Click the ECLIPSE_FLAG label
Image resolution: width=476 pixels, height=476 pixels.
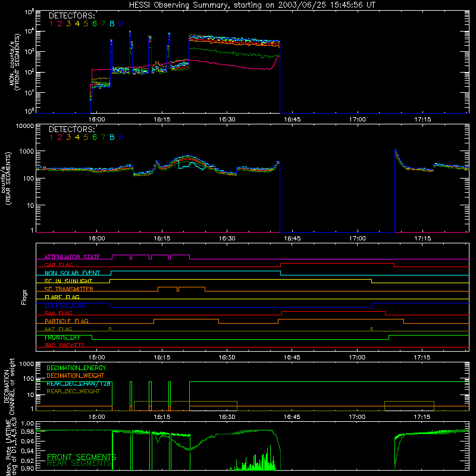(x=65, y=305)
